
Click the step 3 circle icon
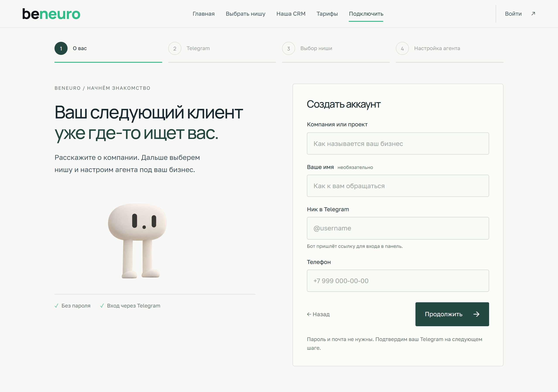288,48
